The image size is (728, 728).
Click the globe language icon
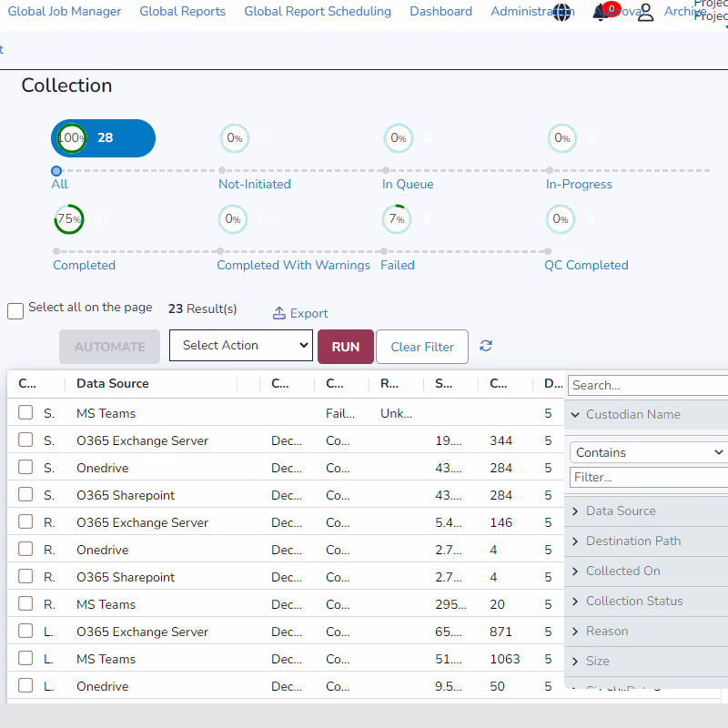pyautogui.click(x=561, y=12)
